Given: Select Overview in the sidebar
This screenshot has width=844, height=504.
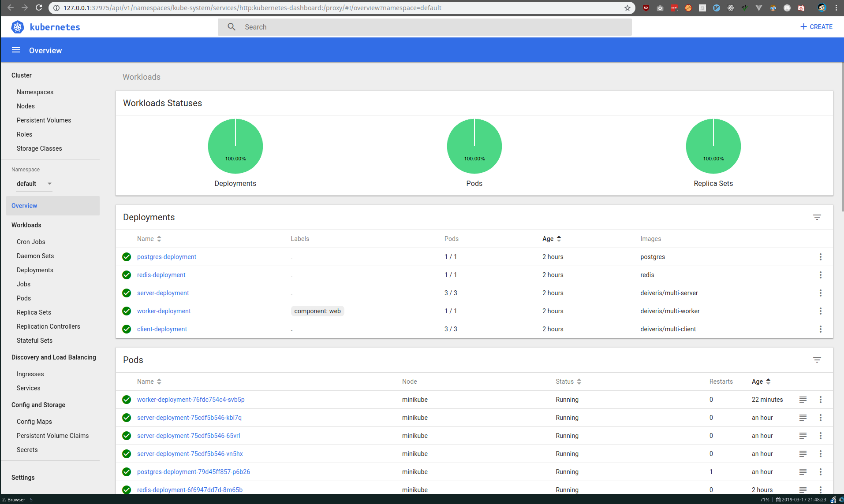Looking at the screenshot, I should [x=53, y=206].
